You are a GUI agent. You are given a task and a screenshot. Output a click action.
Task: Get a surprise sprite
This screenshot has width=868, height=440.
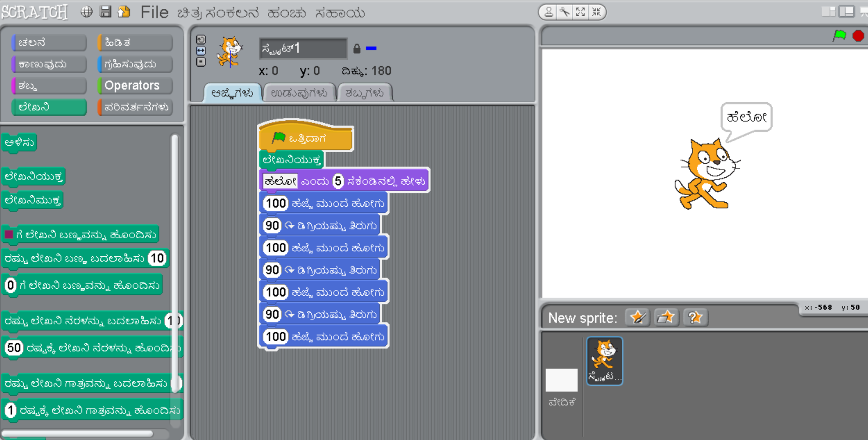[x=694, y=317]
